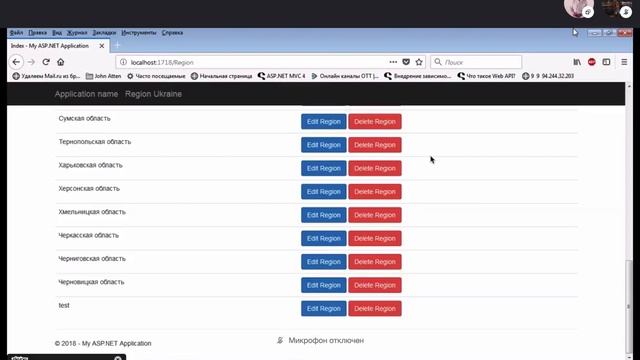
Task: Edit Region for Херсонская область
Action: [324, 192]
